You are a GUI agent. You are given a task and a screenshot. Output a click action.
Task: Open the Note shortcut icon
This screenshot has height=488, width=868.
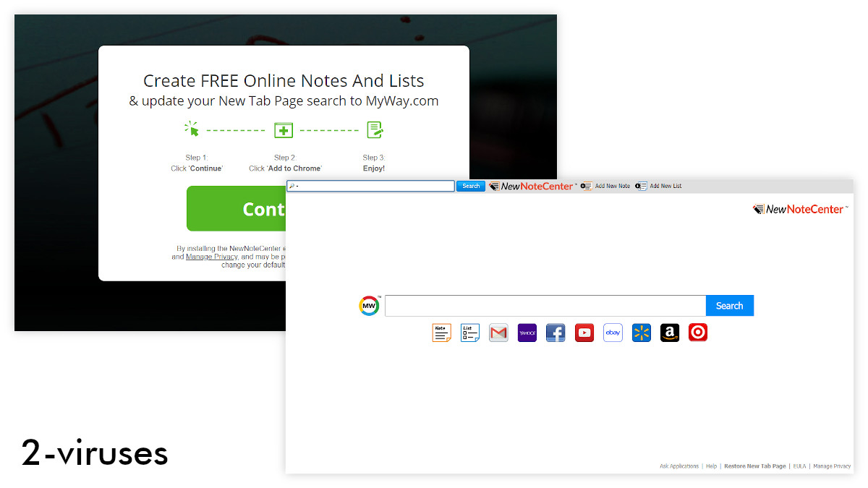(441, 333)
